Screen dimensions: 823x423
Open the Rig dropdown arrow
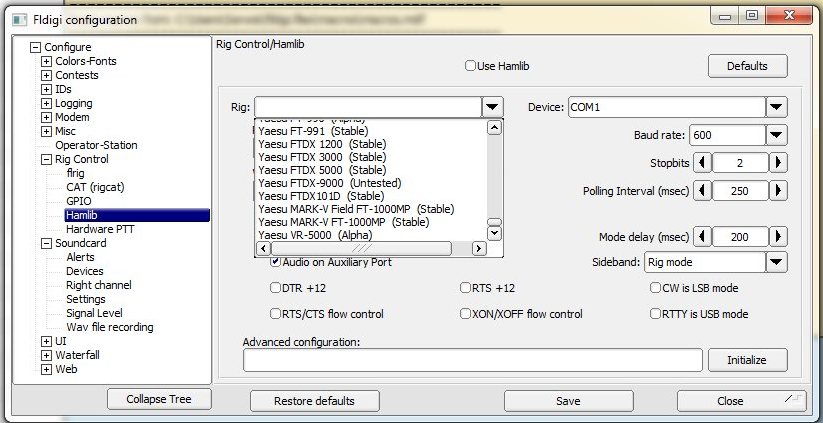coord(492,107)
